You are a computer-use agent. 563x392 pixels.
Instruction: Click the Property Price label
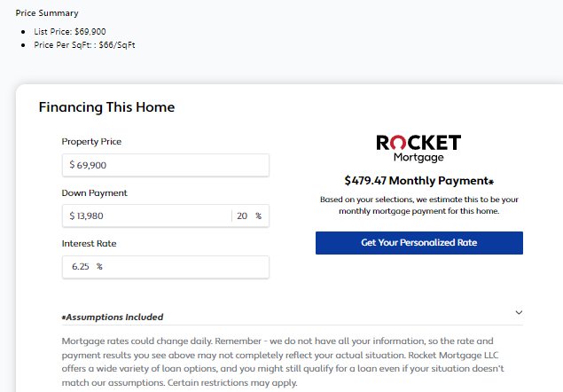click(91, 142)
